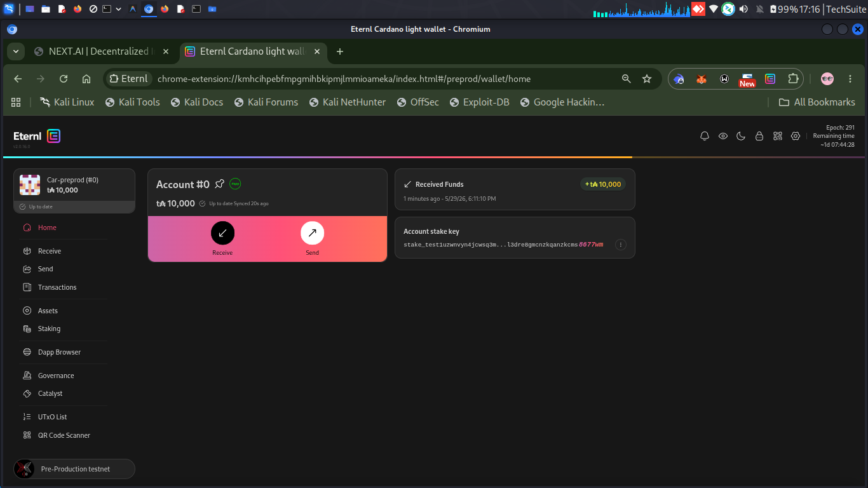Click the Epoch: 291 text
This screenshot has height=488, width=868.
tap(840, 127)
